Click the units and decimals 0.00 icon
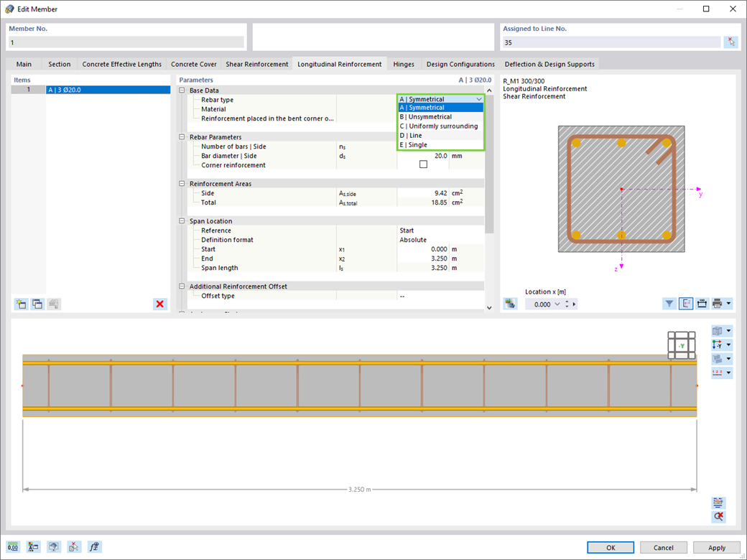747x560 pixels. 13,546
